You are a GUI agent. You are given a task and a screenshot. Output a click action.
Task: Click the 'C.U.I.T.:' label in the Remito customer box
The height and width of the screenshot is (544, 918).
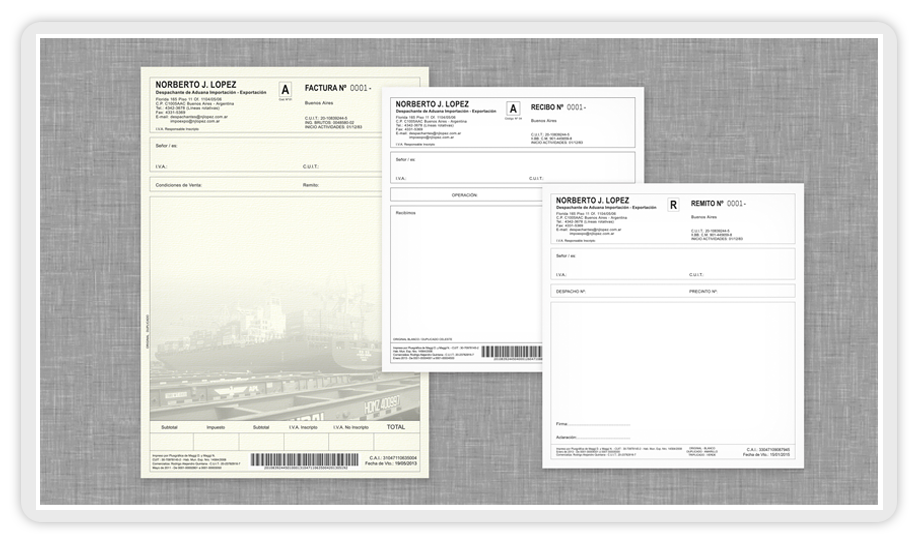point(696,275)
